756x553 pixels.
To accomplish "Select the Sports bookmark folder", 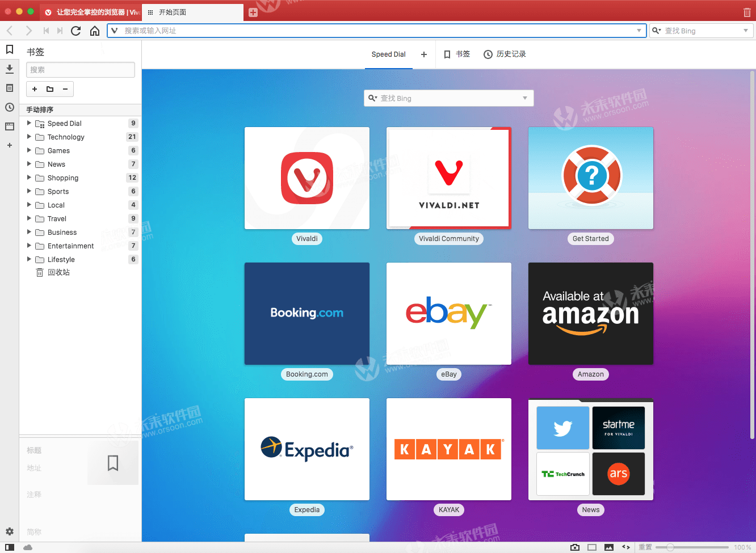I will pos(80,191).
